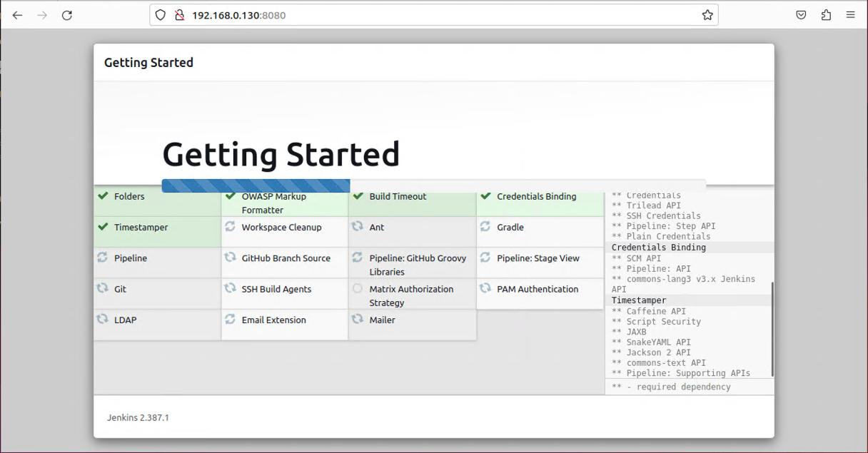Click the green checkmark next to Folders
Image resolution: width=868 pixels, height=453 pixels.
click(x=103, y=196)
